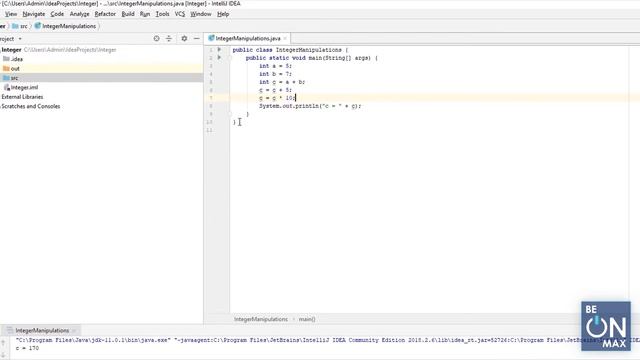Collapse main method using the fold marker
Screen dimensions: 640x360
[230, 58]
